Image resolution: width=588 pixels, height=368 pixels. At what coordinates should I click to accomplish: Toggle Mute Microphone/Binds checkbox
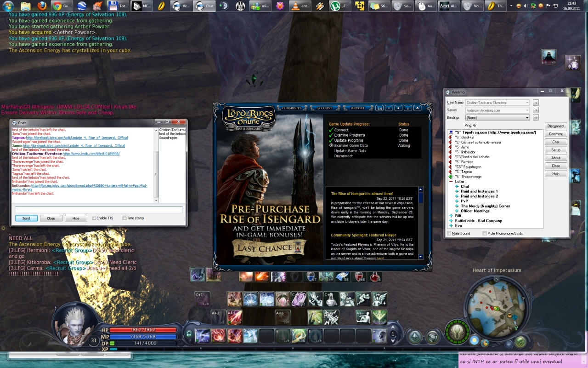point(485,234)
